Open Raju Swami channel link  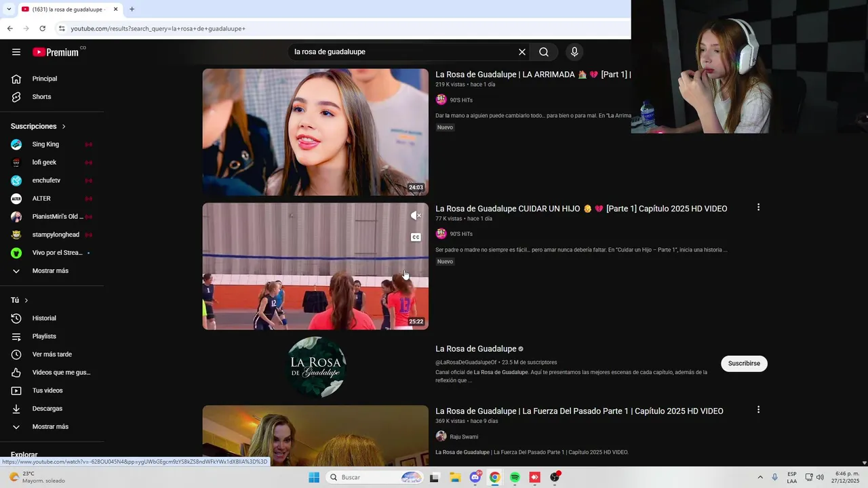click(464, 437)
